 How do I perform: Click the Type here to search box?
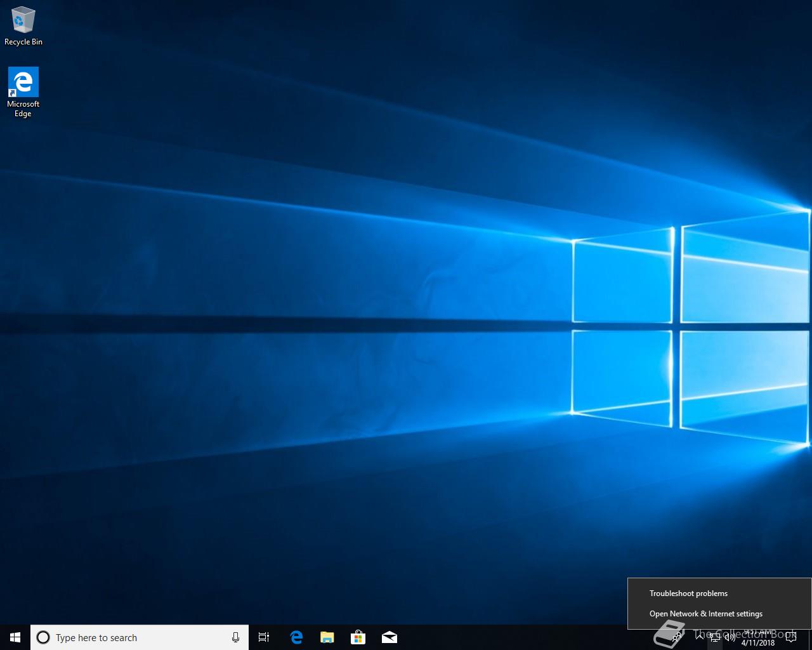pyautogui.click(x=140, y=637)
